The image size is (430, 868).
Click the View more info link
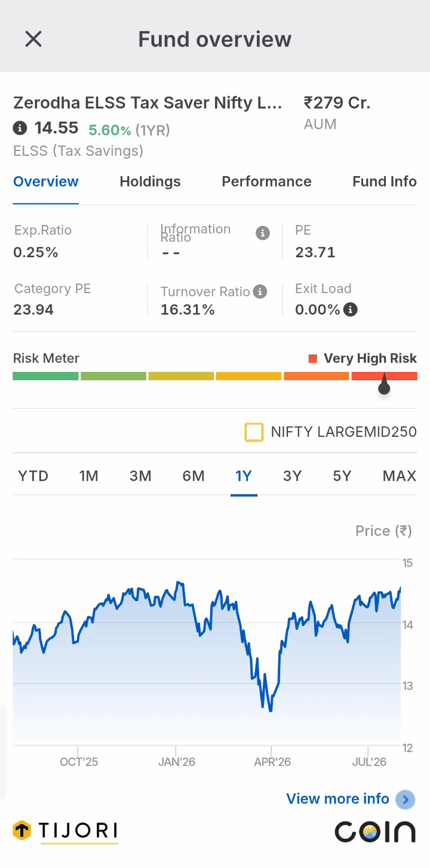(337, 799)
